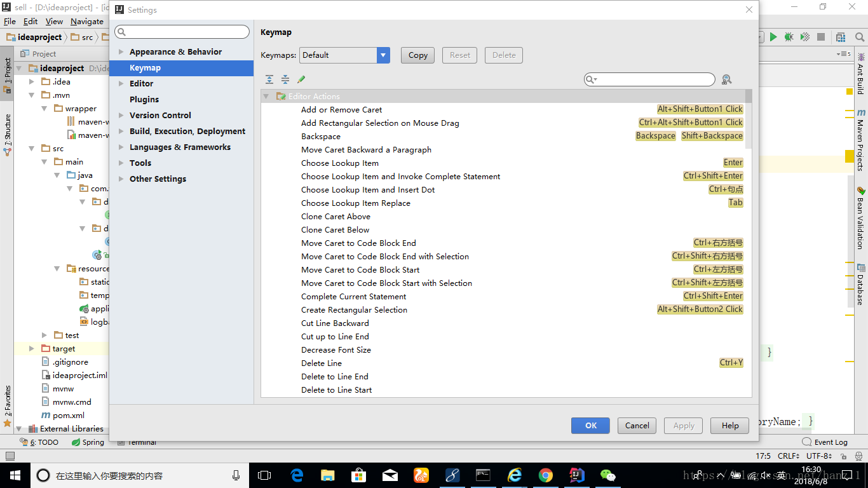Click the Copy keymap button
Viewport: 868px width, 488px height.
click(417, 55)
